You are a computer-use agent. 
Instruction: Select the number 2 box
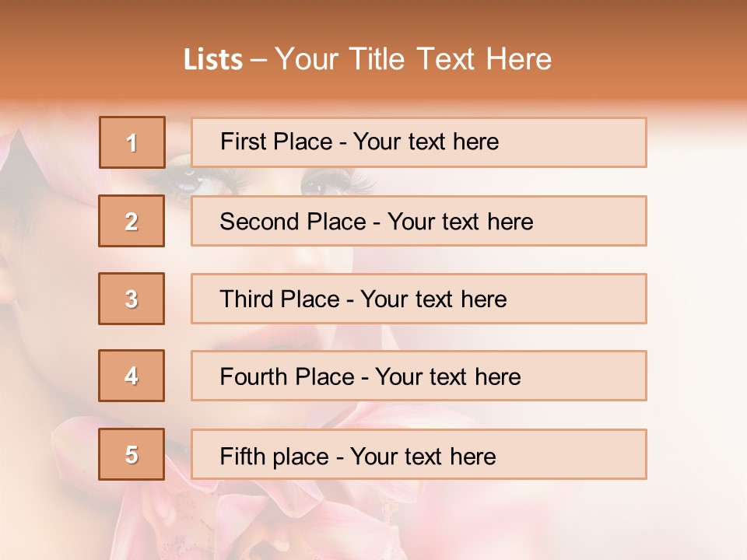coord(132,221)
